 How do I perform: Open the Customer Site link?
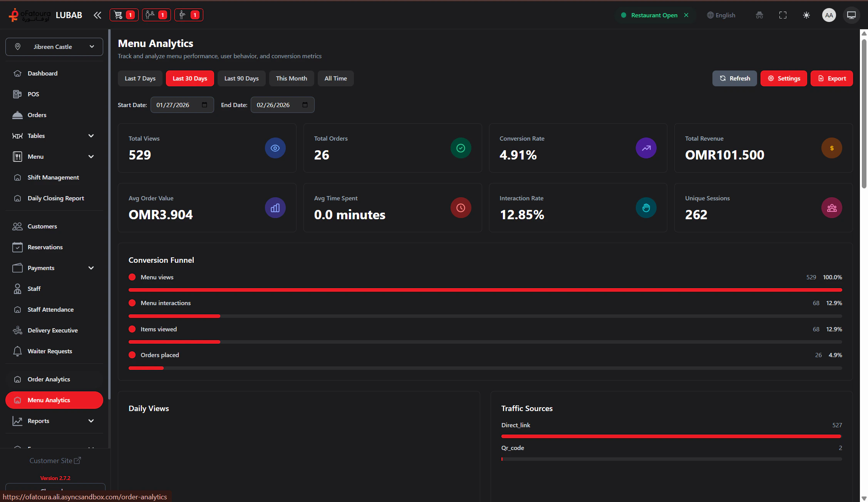[55, 460]
